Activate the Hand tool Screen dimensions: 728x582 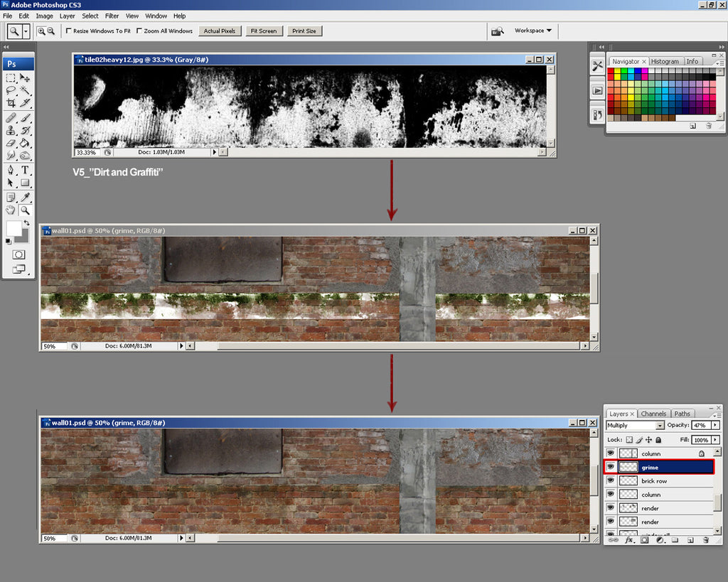[11, 210]
